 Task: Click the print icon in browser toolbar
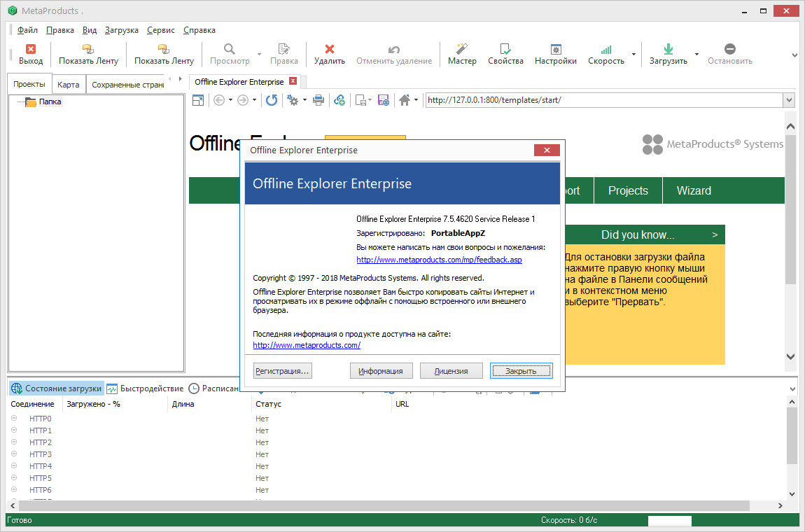pos(318,100)
